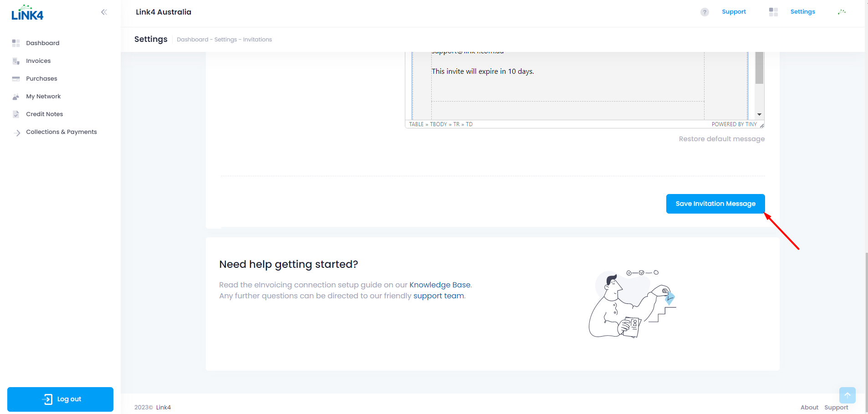Screen dimensions: 868x414
Task: Click the Link4 footer link
Action: 163,408
